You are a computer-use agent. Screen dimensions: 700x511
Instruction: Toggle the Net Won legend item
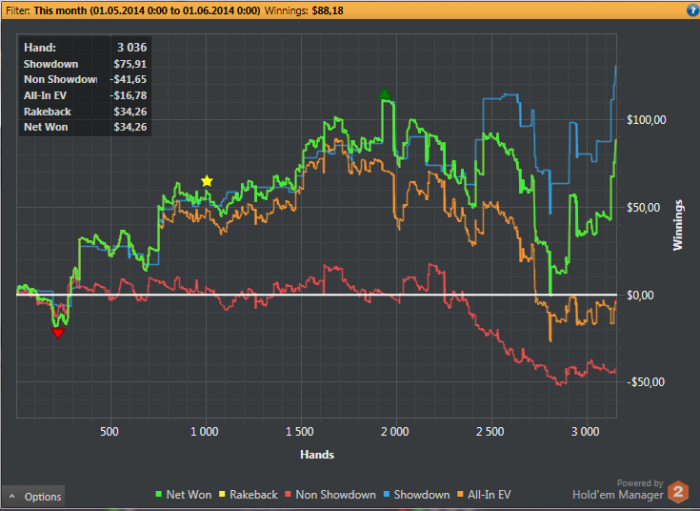[183, 494]
